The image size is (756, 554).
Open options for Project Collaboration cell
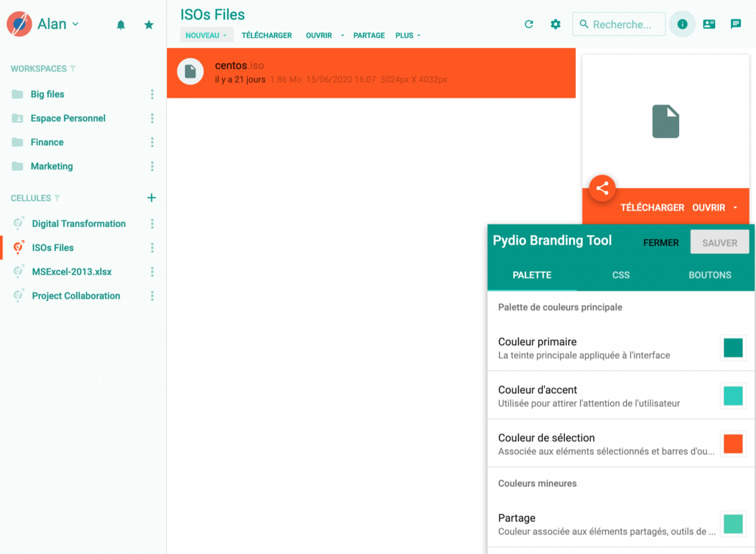tap(152, 296)
